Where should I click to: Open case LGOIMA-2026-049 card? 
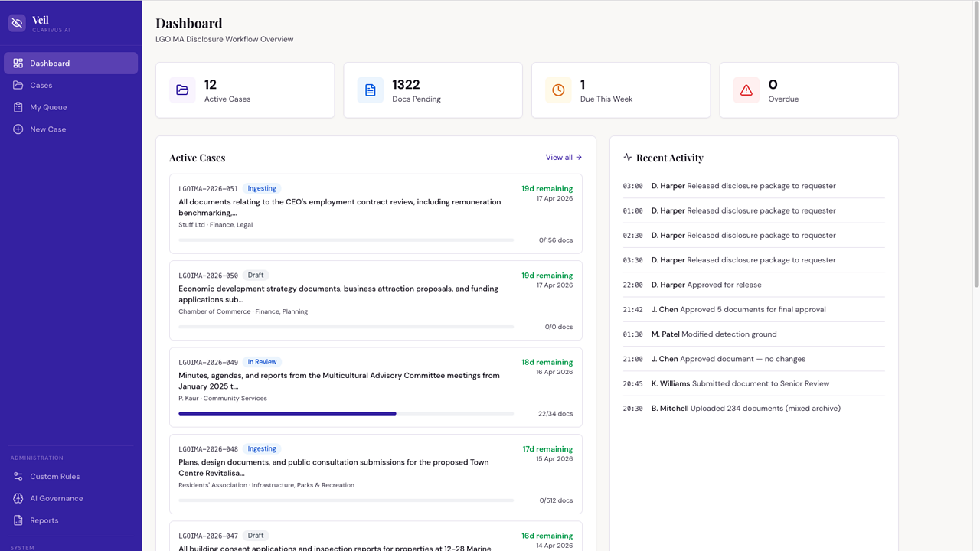pos(376,387)
